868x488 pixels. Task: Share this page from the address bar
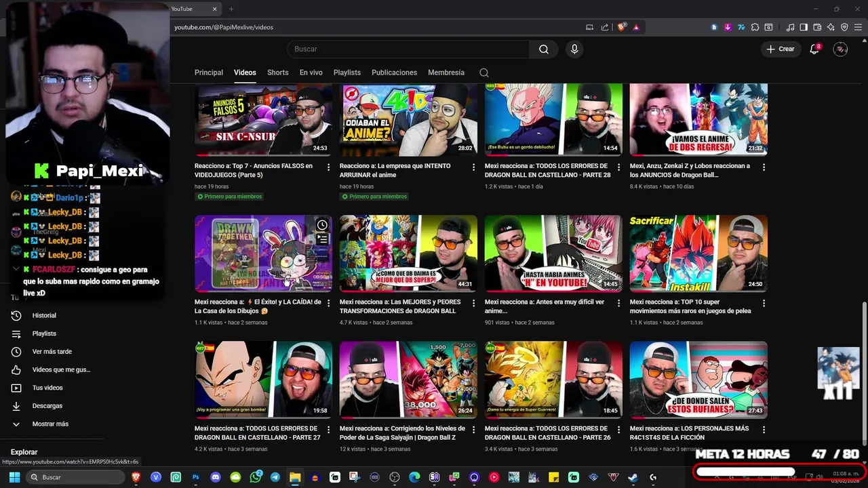pos(604,27)
